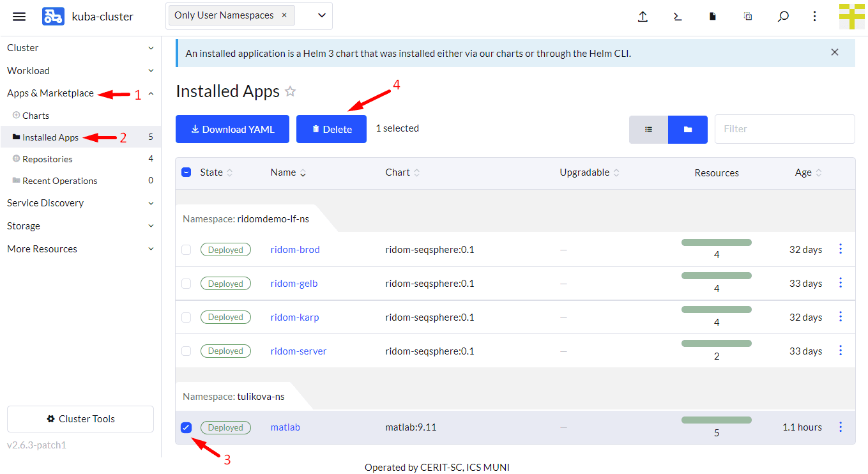Image resolution: width=868 pixels, height=474 pixels.
Task: Open the namespace filter dropdown
Action: point(321,15)
